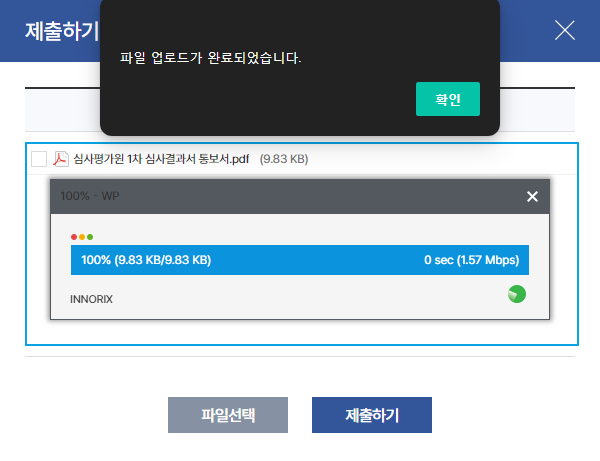Click the 파일 업로드가 완료되었습니다 message
Screen dimensions: 600x461
coord(210,58)
